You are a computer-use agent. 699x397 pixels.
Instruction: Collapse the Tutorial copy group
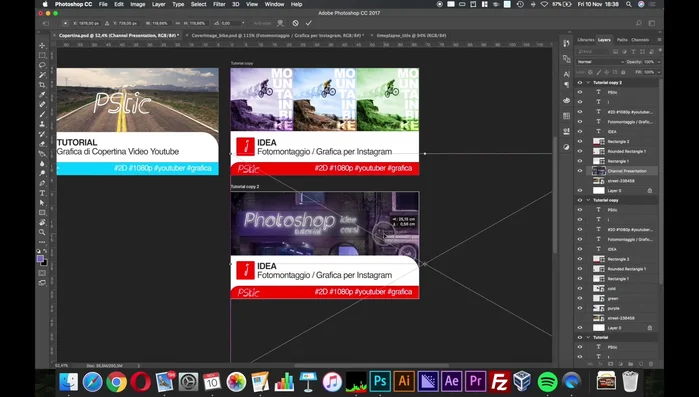(588, 200)
